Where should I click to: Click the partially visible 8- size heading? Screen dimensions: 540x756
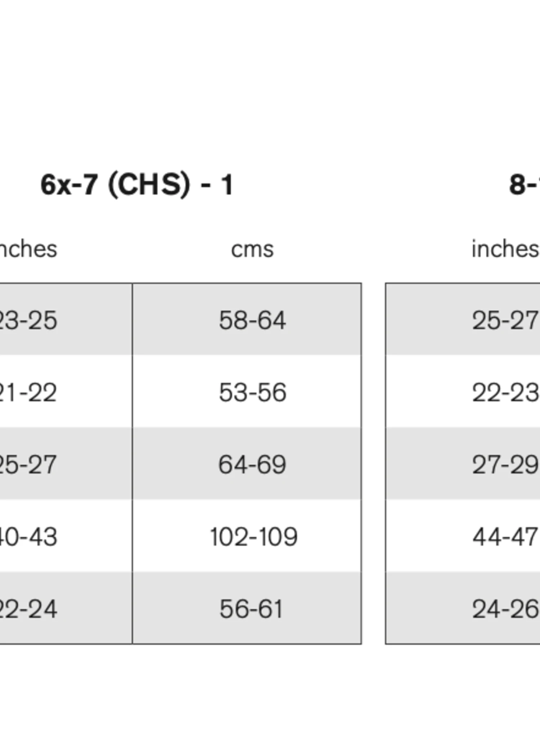pos(524,185)
